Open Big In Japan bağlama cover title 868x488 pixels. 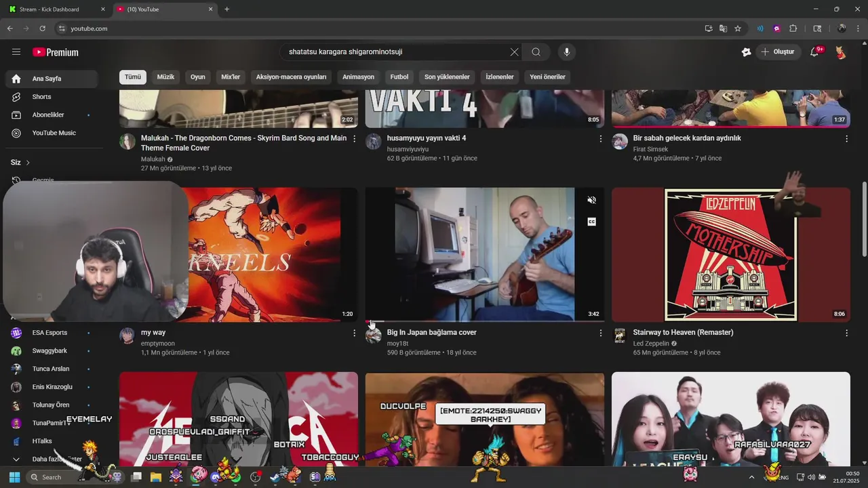tap(431, 332)
